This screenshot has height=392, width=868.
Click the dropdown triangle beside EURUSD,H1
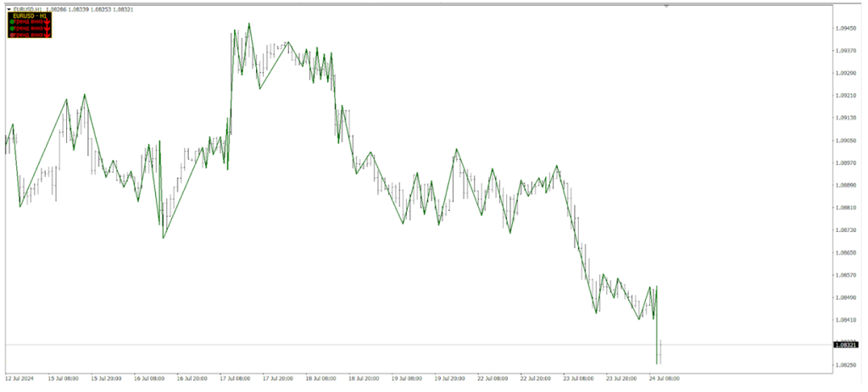point(8,8)
